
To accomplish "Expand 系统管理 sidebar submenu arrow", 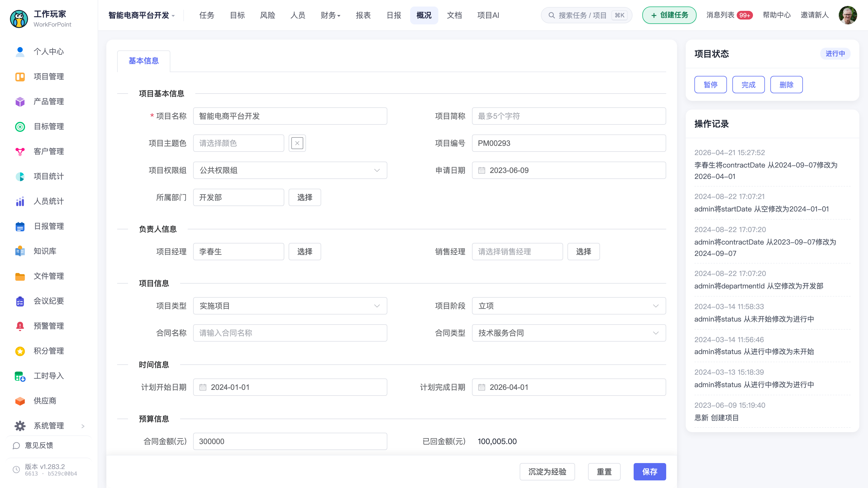I will pyautogui.click(x=83, y=426).
